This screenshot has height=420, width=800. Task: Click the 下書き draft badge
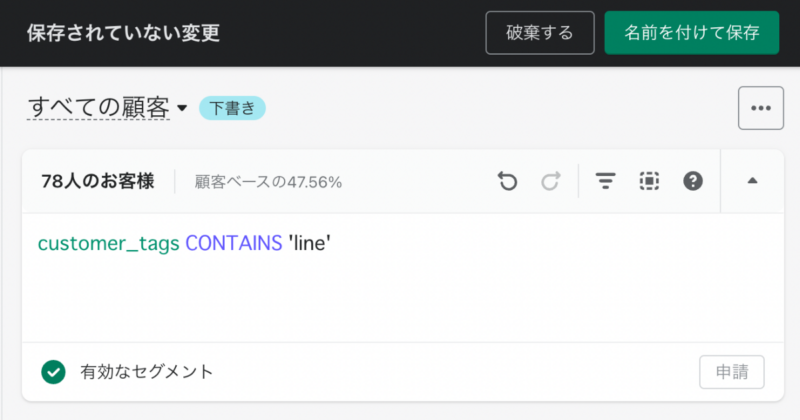pos(232,108)
